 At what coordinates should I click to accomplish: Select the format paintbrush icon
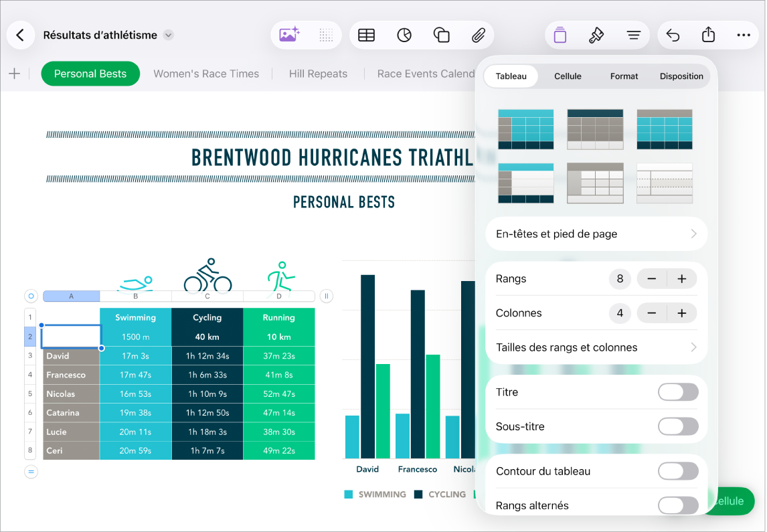coord(597,35)
